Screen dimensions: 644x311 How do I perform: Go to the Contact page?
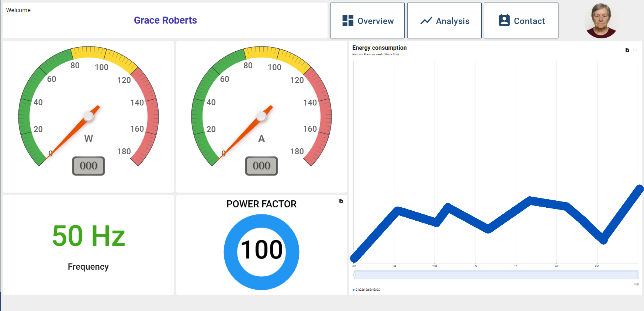click(529, 21)
